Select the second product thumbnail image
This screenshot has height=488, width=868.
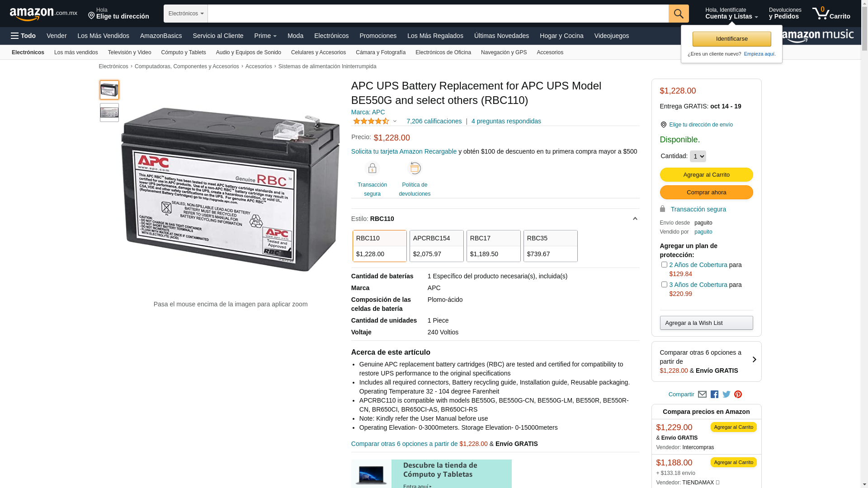(x=109, y=113)
